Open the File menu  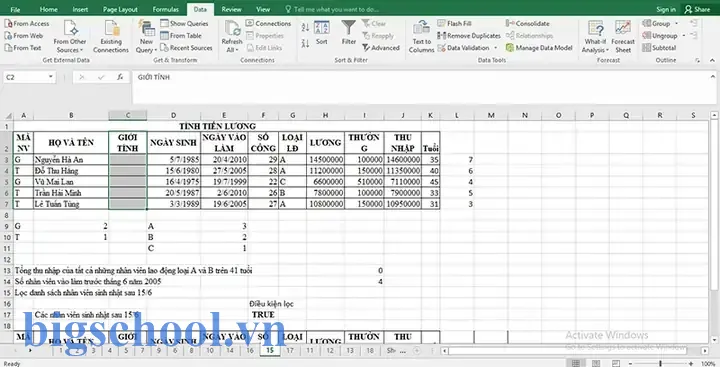pos(15,9)
